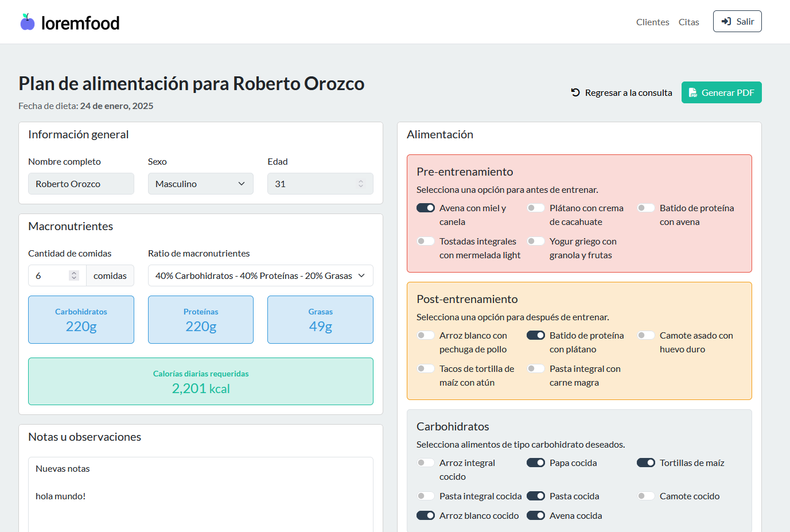
Task: Click the Edad spinner arrows icon
Action: (361, 184)
